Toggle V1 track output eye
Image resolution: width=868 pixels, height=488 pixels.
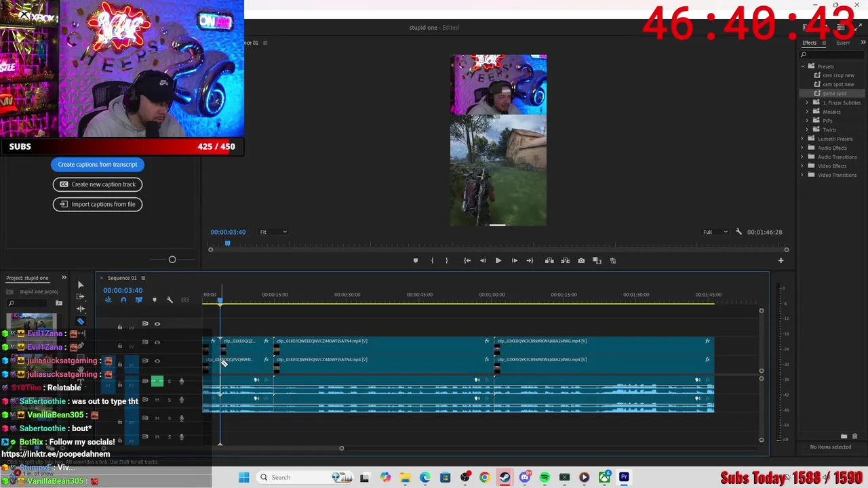[x=157, y=361]
